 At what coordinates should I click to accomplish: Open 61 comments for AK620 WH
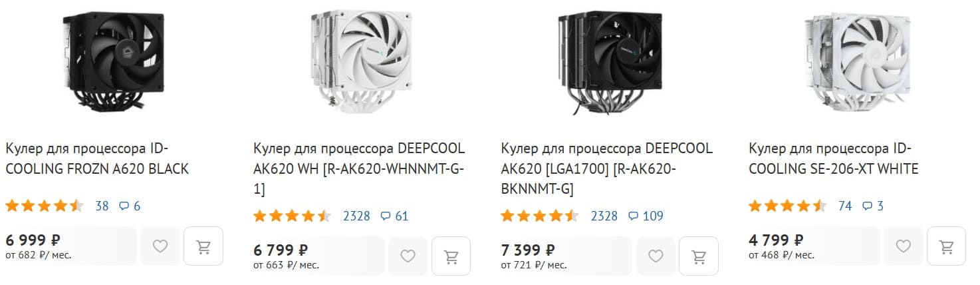(x=394, y=216)
